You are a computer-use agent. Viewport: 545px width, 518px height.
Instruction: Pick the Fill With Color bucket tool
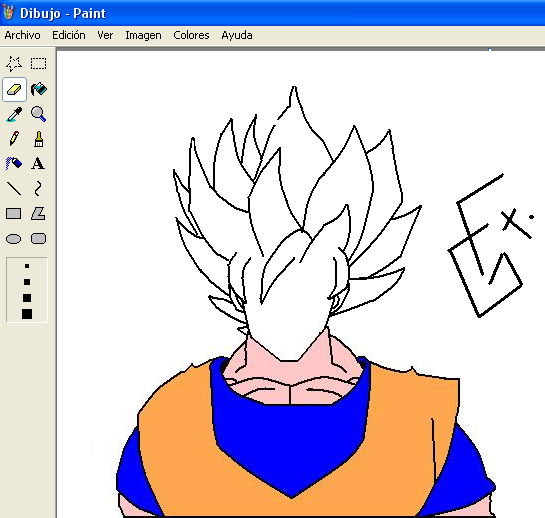tap(38, 89)
